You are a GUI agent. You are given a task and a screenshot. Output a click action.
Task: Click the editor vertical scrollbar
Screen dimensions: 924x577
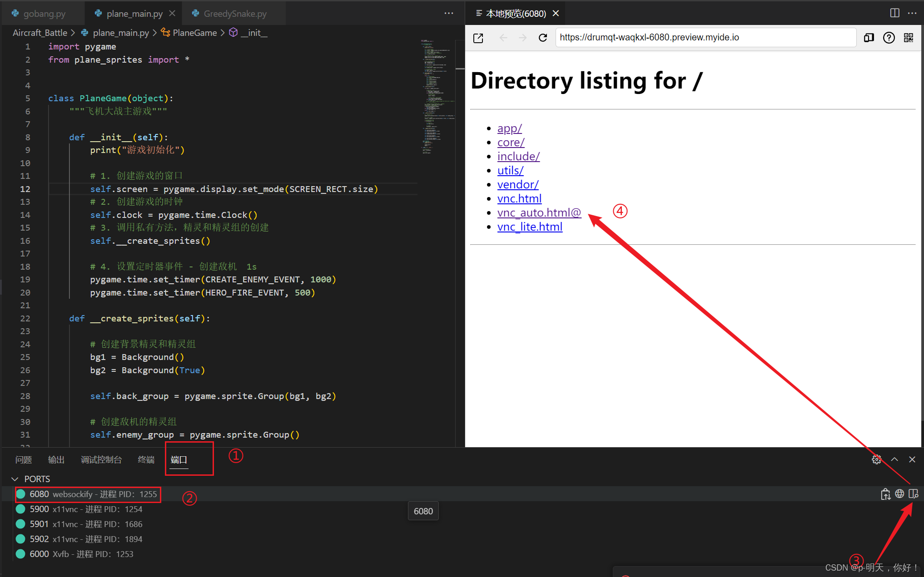tap(460, 243)
